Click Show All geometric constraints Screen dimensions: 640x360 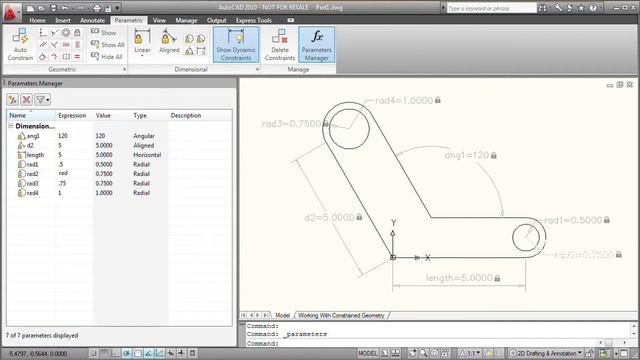pyautogui.click(x=108, y=44)
